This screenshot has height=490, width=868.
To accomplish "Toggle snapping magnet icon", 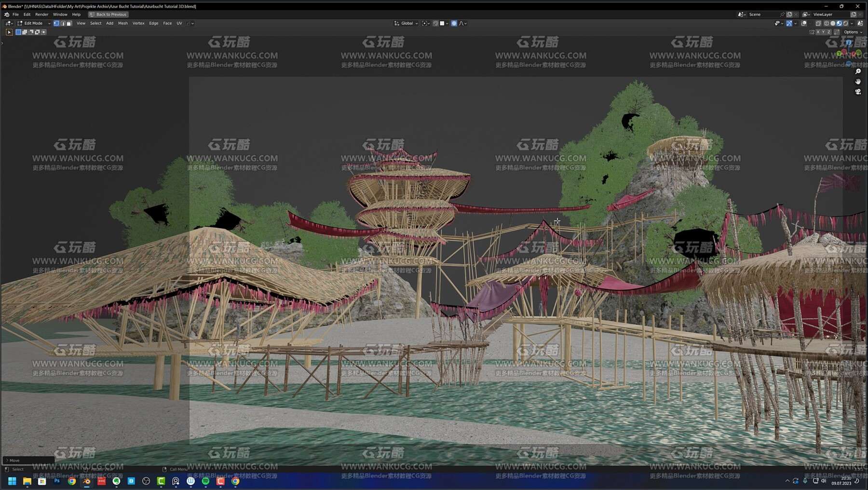I will point(435,23).
